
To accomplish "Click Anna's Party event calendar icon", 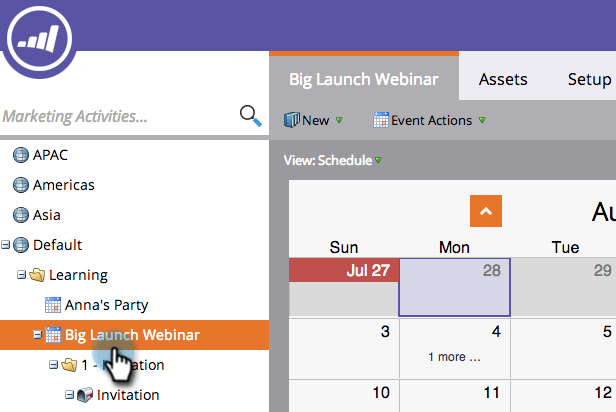I will point(53,305).
